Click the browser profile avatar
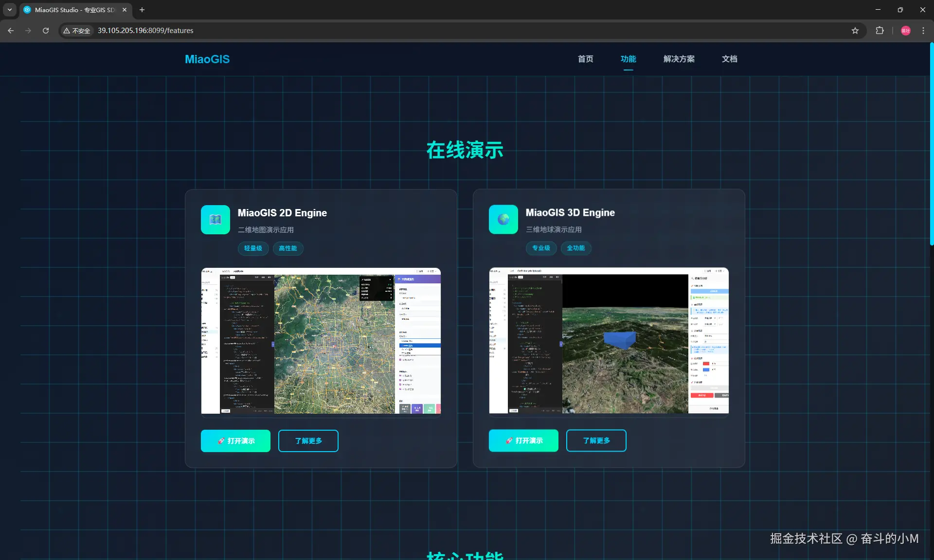Screen dimensions: 934x560 point(905,31)
